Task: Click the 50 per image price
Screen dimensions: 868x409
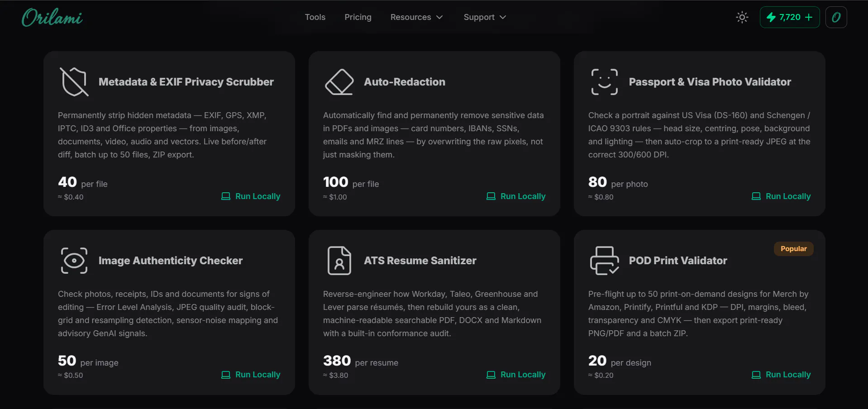Action: [x=88, y=361]
